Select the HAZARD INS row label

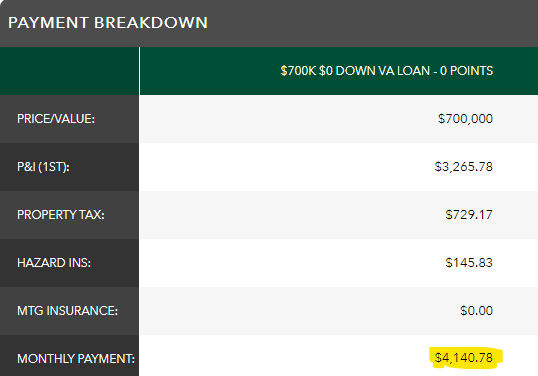[x=54, y=263]
